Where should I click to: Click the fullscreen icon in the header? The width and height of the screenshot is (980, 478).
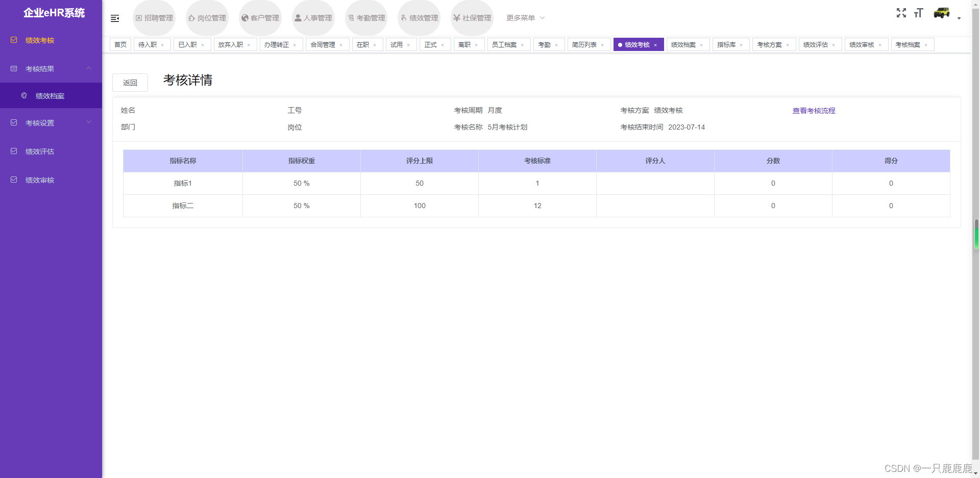pos(901,13)
